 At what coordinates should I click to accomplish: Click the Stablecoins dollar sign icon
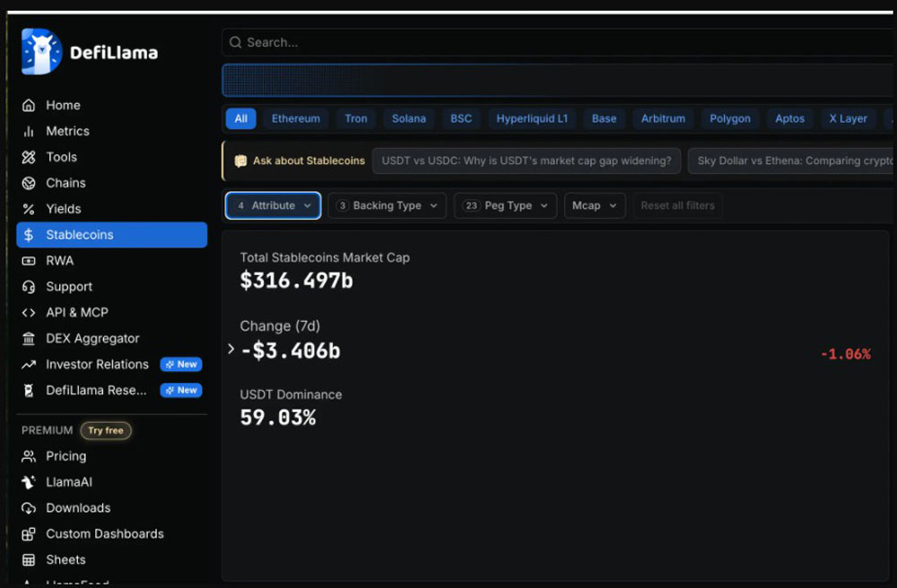point(29,235)
